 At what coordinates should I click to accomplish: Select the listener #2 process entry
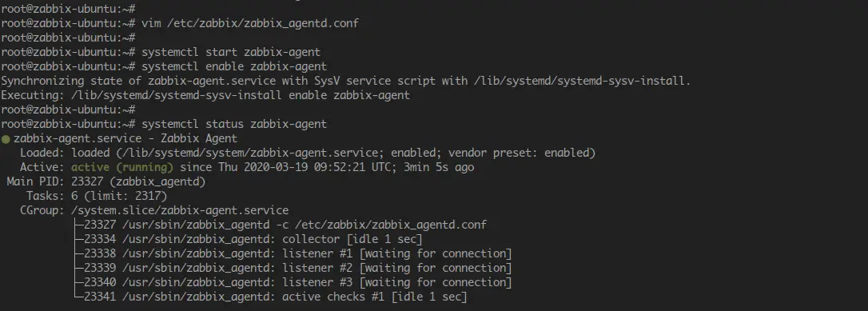point(293,268)
